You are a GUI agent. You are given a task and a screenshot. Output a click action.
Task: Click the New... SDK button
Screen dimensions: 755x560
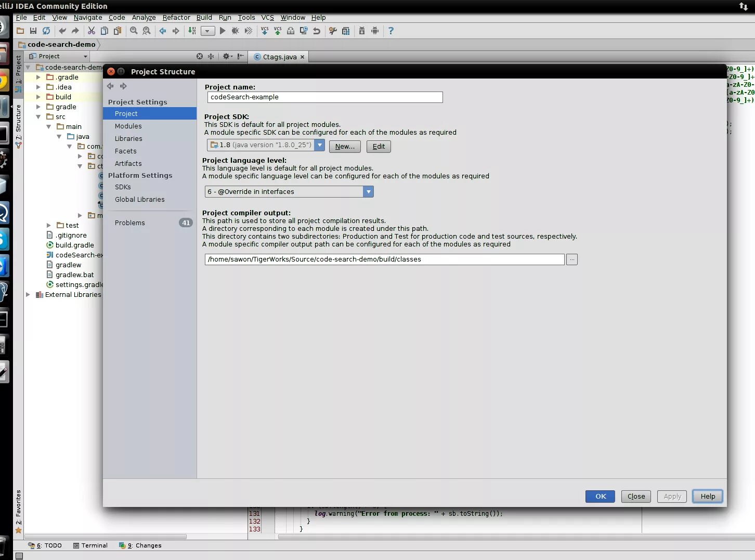coord(345,146)
